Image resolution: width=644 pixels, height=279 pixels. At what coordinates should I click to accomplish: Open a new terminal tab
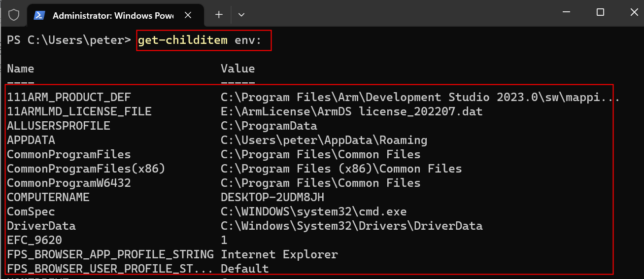(x=219, y=15)
